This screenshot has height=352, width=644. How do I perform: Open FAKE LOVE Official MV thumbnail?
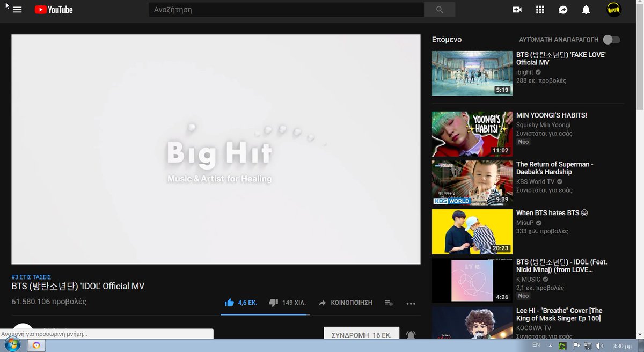472,74
